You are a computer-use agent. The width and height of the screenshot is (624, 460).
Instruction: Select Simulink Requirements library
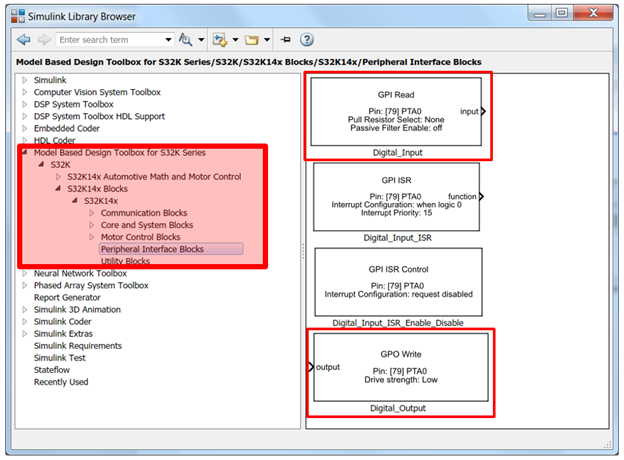pyautogui.click(x=78, y=346)
